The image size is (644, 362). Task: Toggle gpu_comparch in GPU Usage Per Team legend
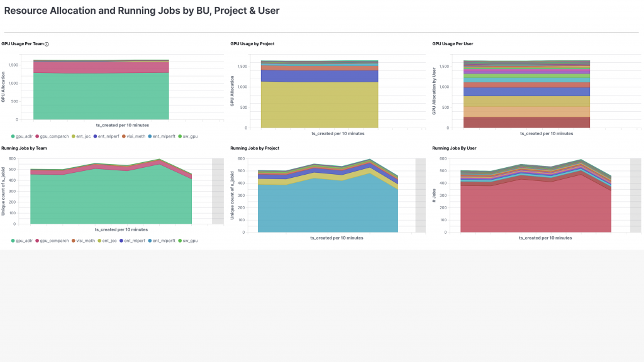(53, 136)
